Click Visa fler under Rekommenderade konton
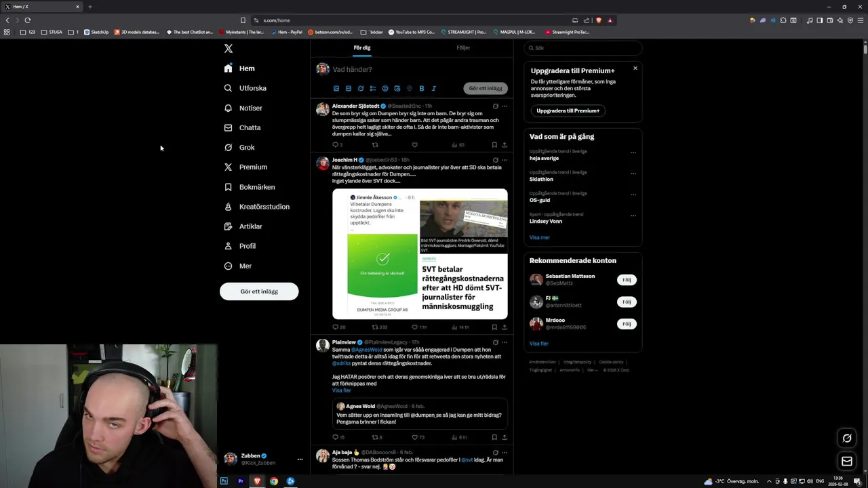The height and width of the screenshot is (488, 868). pyautogui.click(x=539, y=344)
